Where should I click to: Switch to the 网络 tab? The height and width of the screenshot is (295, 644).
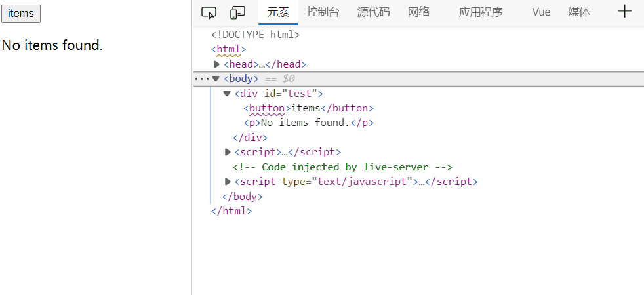pos(419,12)
